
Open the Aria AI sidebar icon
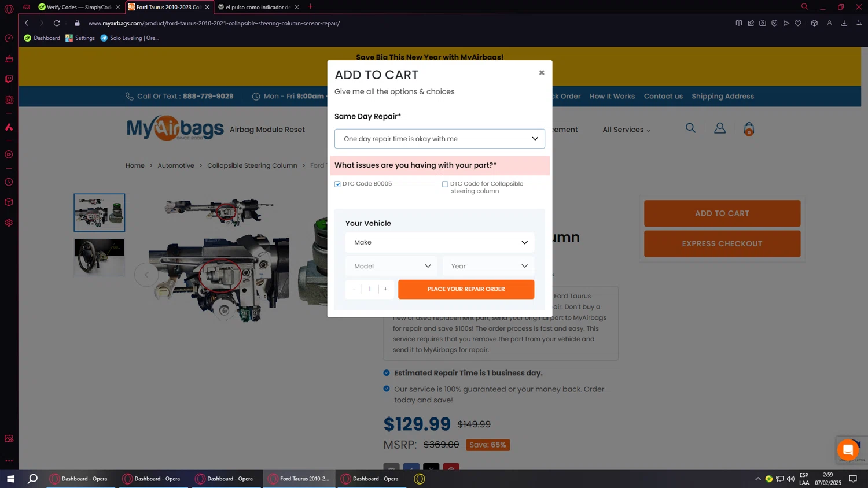tap(9, 127)
